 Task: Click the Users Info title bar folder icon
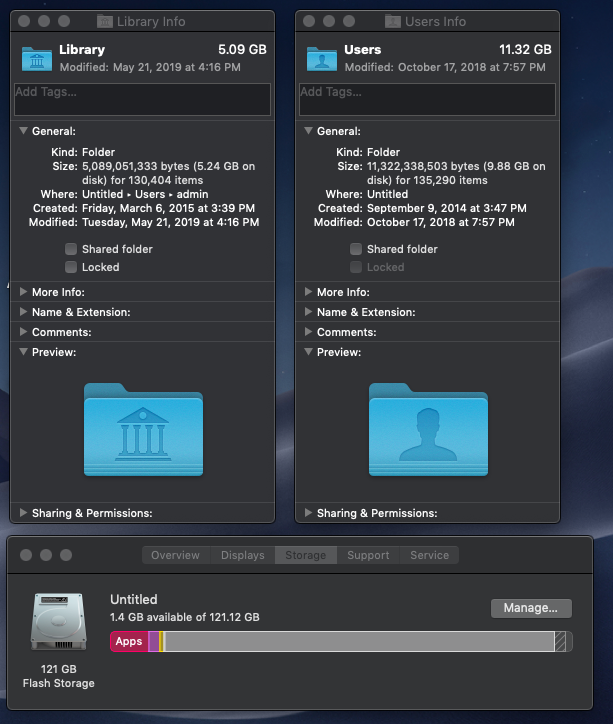click(x=393, y=21)
